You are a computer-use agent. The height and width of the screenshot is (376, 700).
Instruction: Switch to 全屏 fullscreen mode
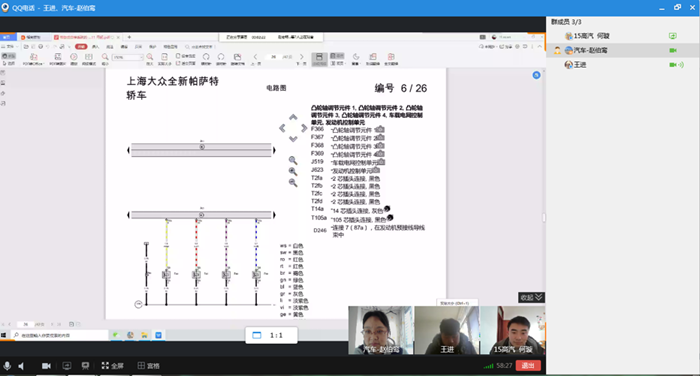[x=112, y=366]
